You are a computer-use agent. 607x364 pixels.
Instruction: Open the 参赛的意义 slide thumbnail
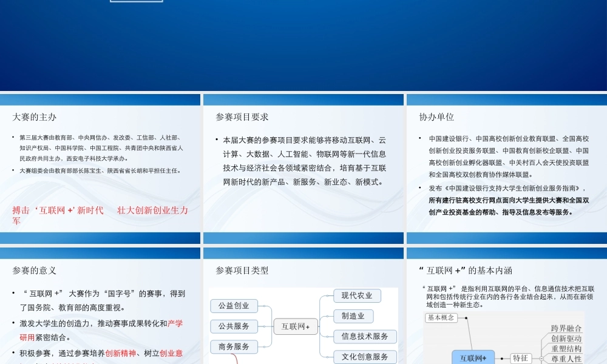[100, 306]
